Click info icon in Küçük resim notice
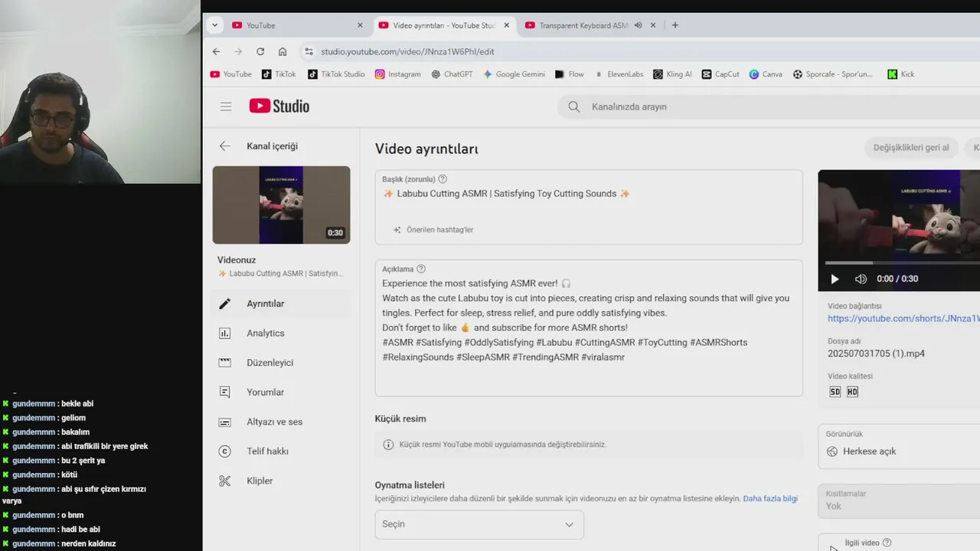 tap(388, 445)
